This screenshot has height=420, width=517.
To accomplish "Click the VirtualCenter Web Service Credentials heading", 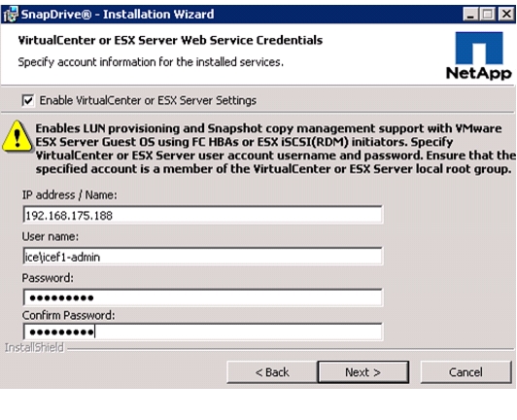I will pos(170,40).
